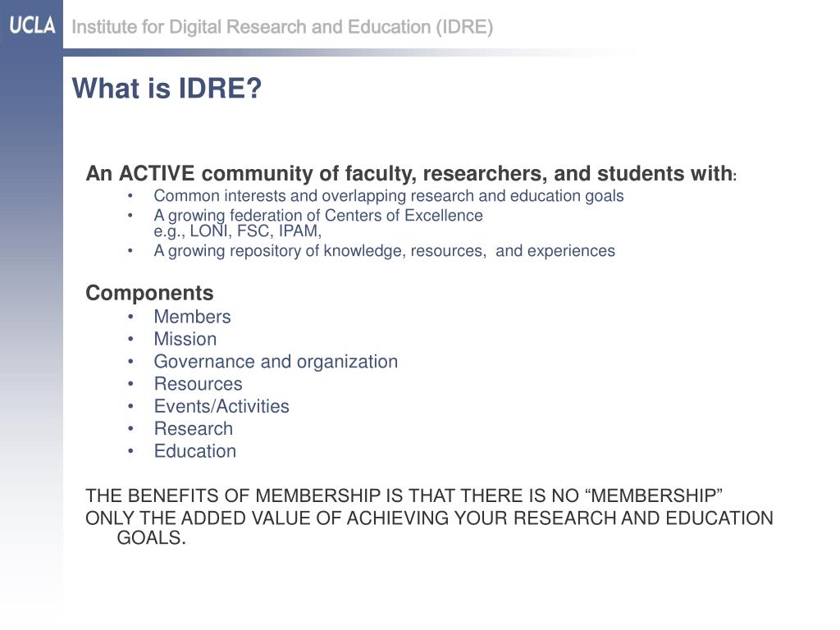Click the UCLA logo in header
The height and width of the screenshot is (630, 840).
click(x=32, y=25)
